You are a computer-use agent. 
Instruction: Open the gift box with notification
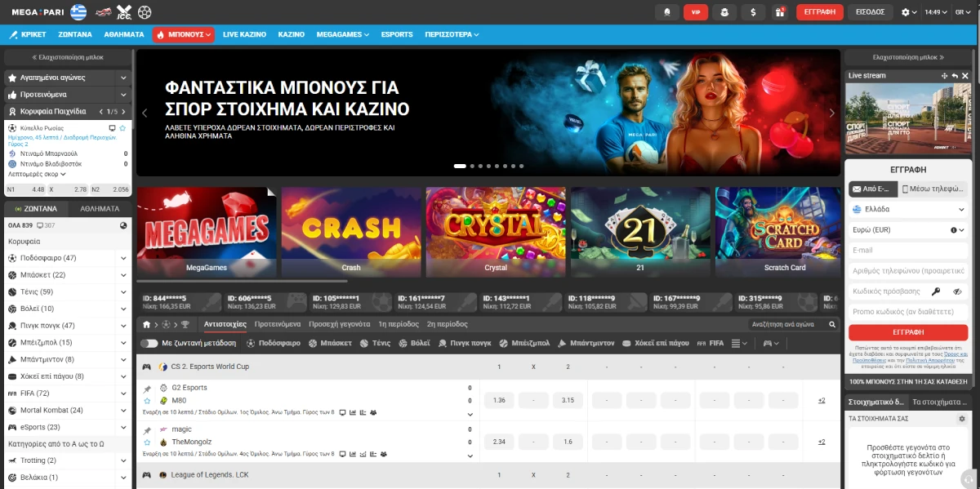[780, 12]
